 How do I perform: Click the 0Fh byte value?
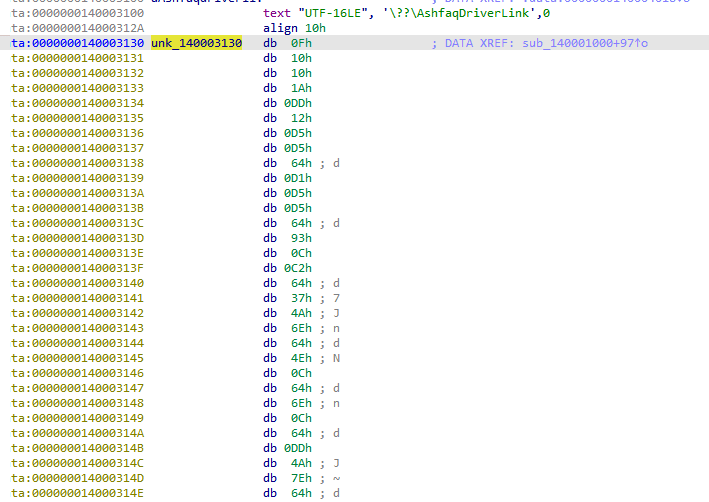click(x=299, y=44)
